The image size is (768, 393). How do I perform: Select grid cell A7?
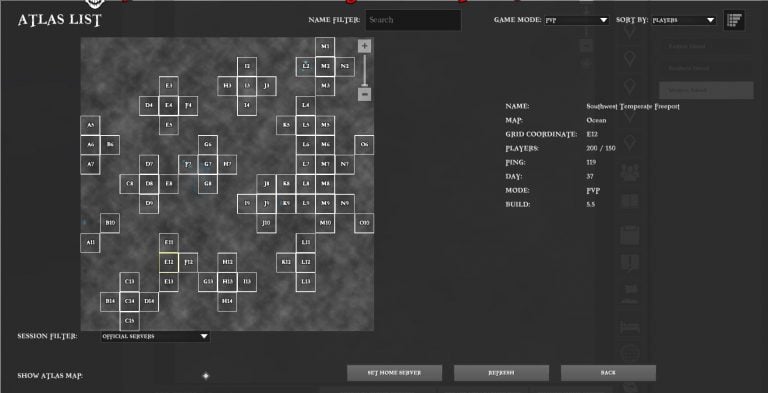[x=90, y=164]
